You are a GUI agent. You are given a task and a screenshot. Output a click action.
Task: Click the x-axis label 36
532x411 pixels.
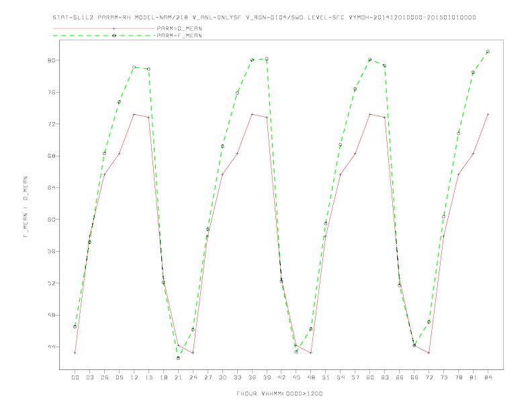tap(252, 377)
